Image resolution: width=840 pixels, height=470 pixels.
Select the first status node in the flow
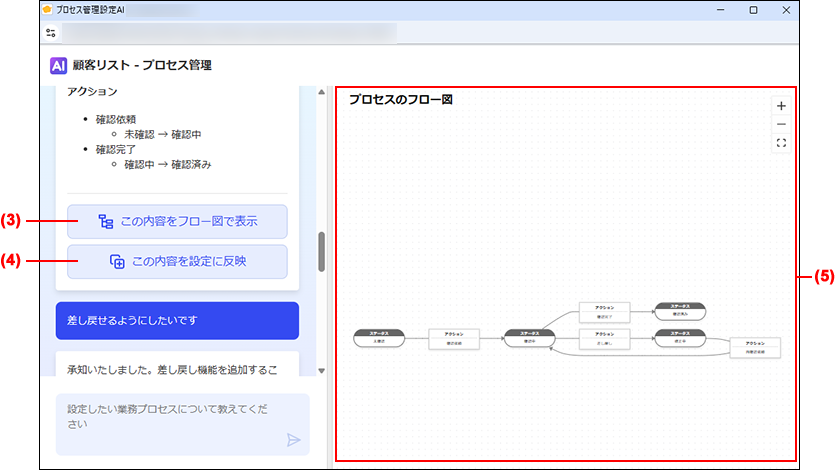click(x=379, y=338)
